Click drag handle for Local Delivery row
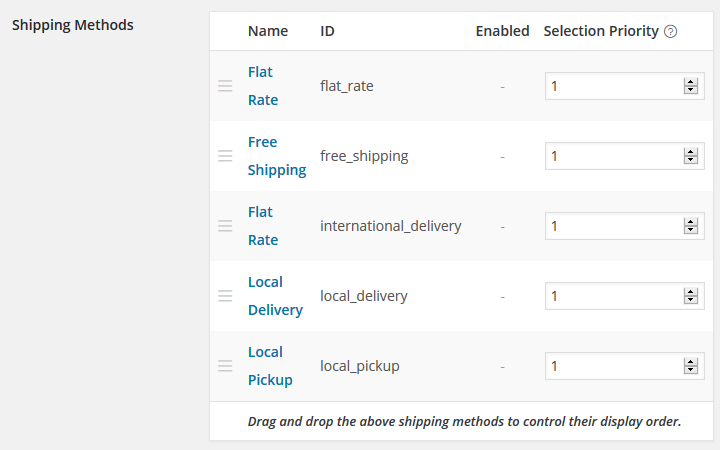 click(x=225, y=296)
